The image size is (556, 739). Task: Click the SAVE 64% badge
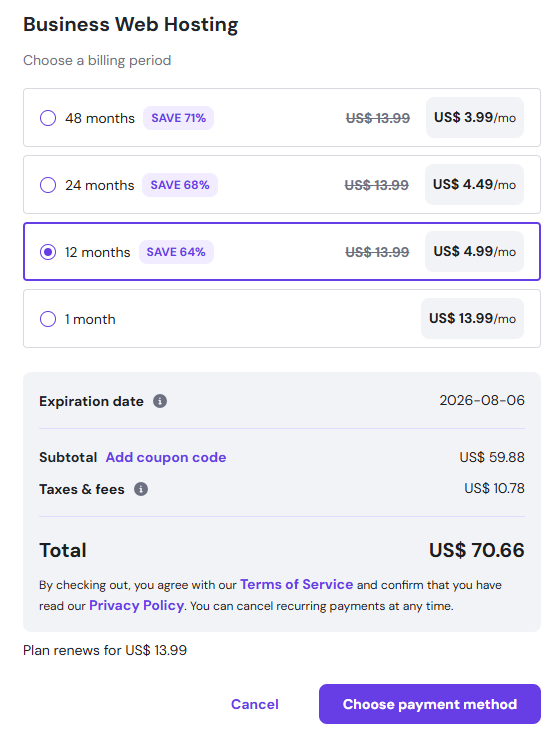click(x=176, y=252)
